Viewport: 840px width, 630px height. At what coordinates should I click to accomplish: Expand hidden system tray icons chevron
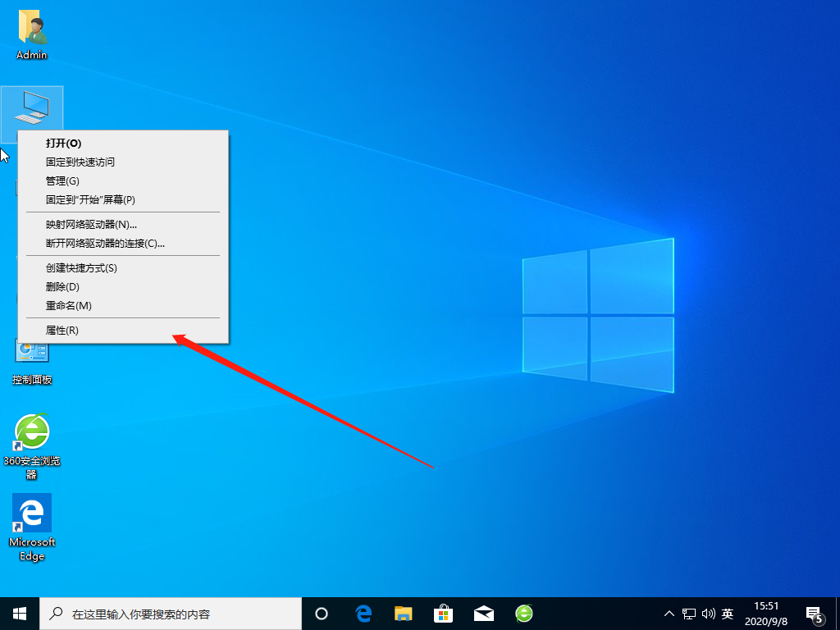(x=669, y=614)
